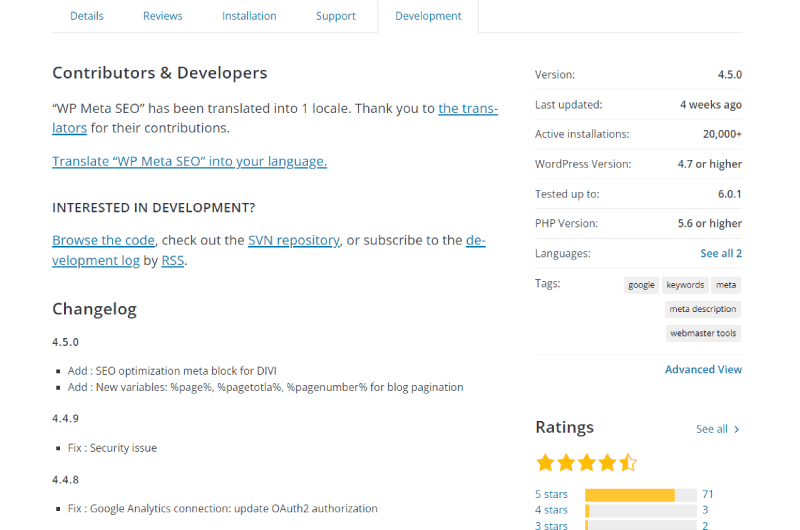The image size is (800, 530).
Task: Select the Development tab
Action: [x=428, y=16]
